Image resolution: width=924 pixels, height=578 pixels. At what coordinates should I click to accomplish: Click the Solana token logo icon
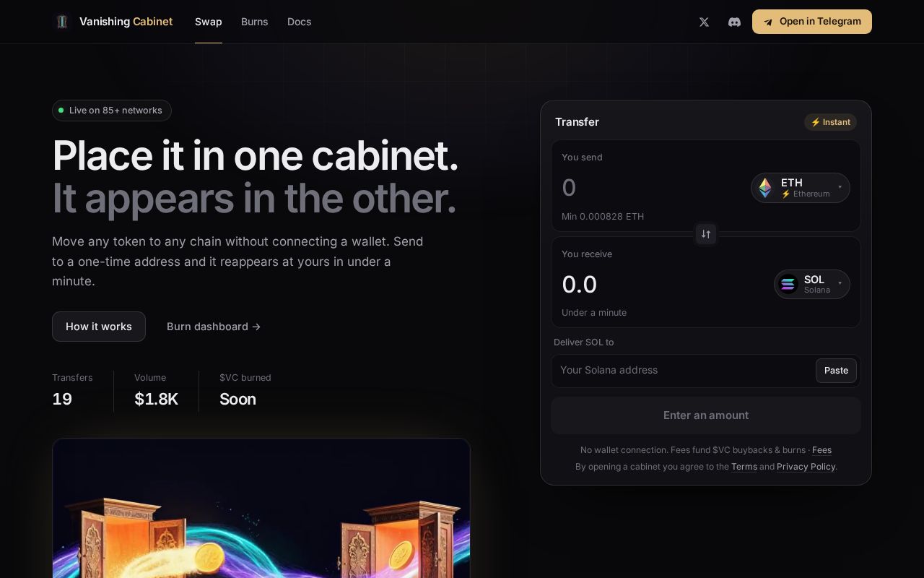click(x=788, y=284)
